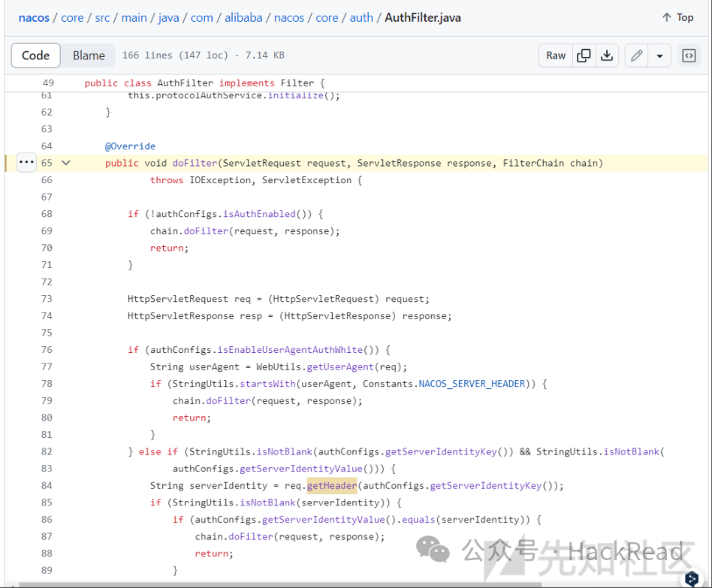712x588 pixels.
Task: Open nacos repository breadcrumb root
Action: click(34, 18)
